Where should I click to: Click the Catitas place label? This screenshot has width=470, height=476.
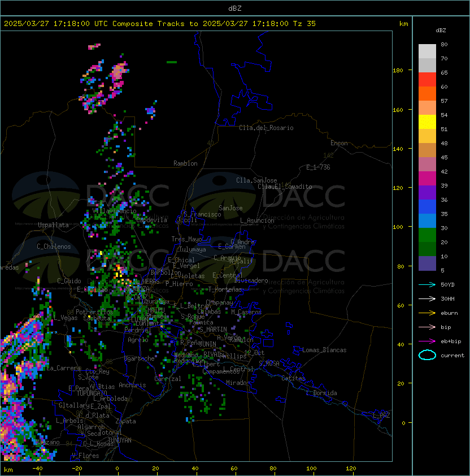pyautogui.click(x=293, y=378)
